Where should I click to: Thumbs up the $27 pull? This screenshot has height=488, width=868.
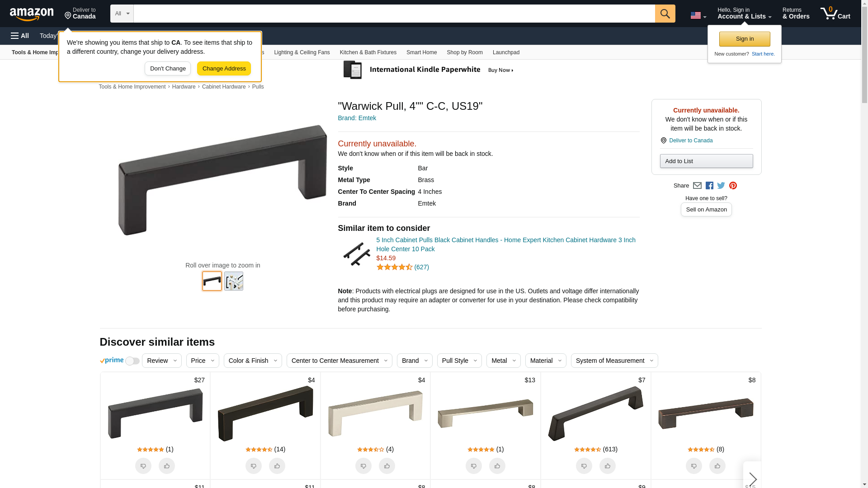[167, 466]
